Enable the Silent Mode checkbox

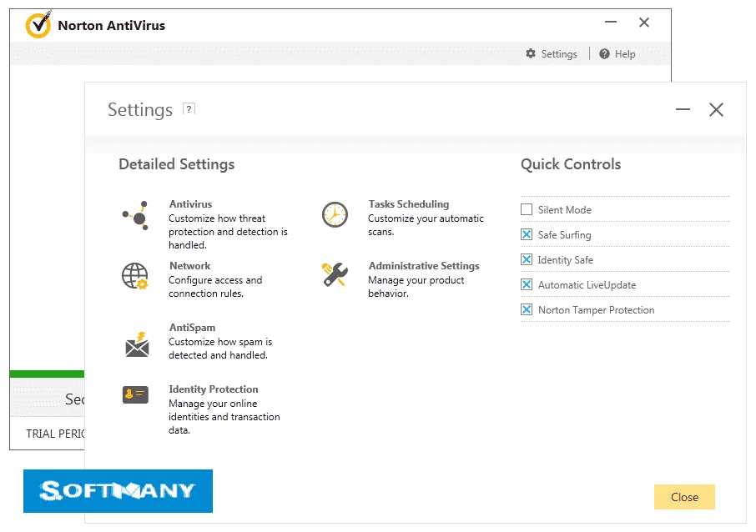tap(527, 210)
